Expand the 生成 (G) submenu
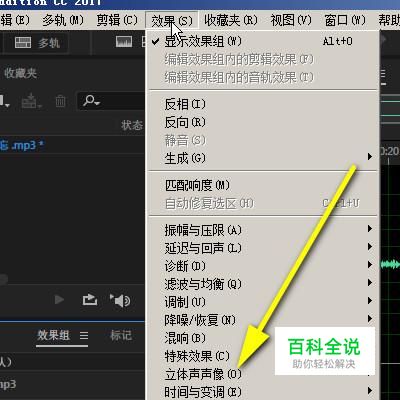 pyautogui.click(x=263, y=158)
